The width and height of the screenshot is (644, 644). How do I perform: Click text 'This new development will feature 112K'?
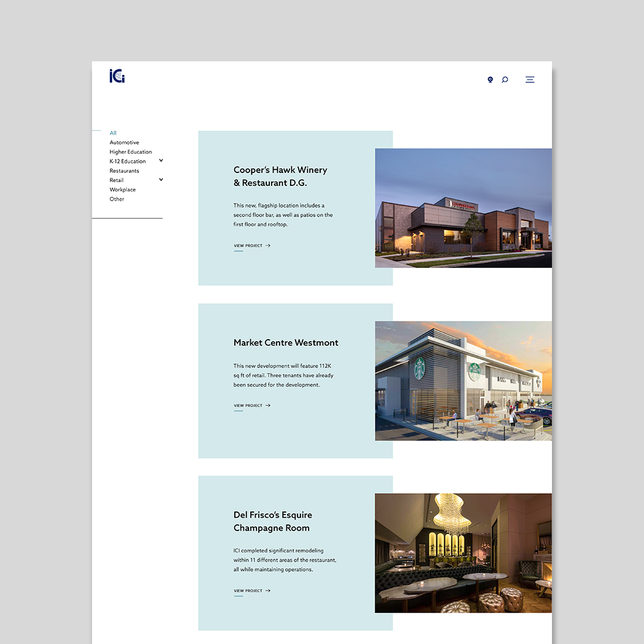(282, 366)
